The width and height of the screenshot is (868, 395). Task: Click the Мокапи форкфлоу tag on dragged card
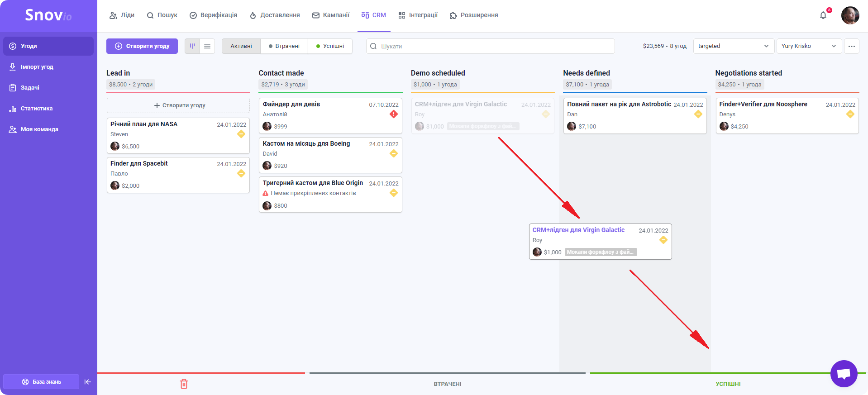(601, 252)
